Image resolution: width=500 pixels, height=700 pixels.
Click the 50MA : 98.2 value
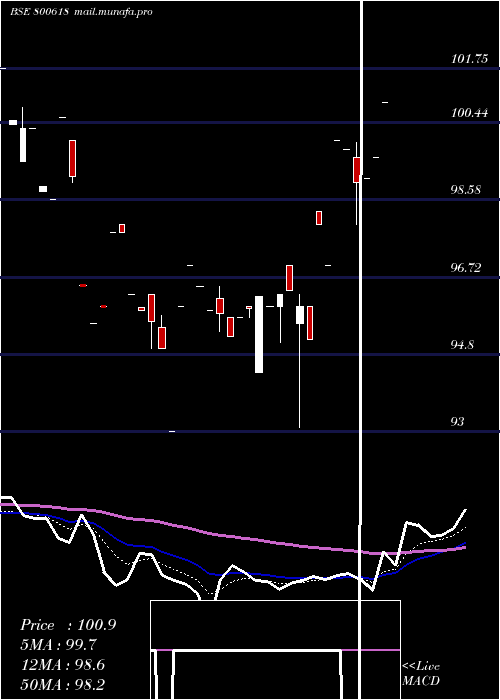click(x=63, y=684)
